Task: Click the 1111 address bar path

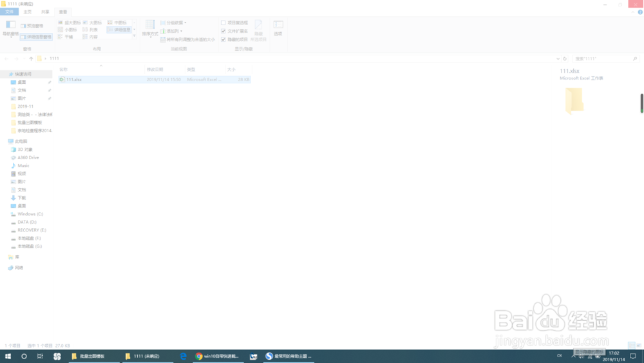Action: (54, 59)
